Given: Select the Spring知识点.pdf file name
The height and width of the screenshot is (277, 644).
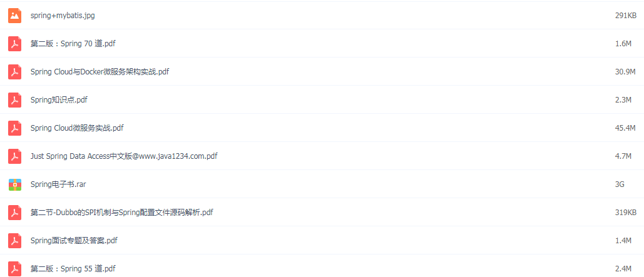Looking at the screenshot, I should click(x=59, y=99).
